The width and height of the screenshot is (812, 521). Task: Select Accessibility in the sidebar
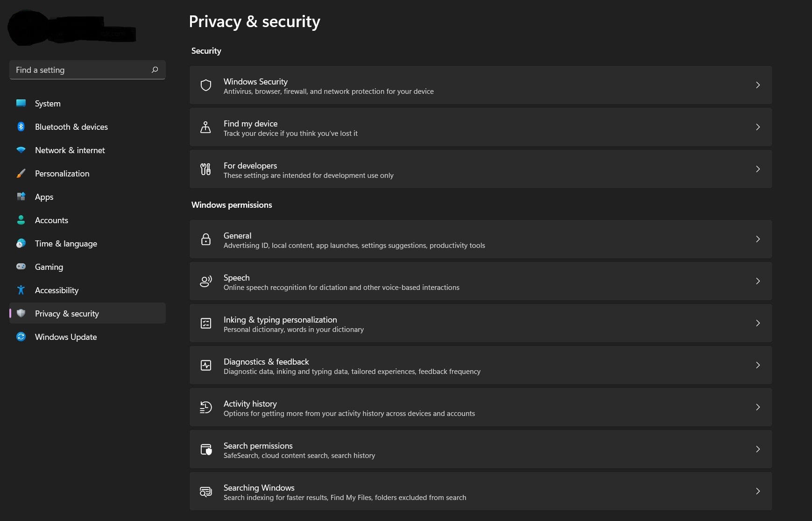(x=56, y=290)
